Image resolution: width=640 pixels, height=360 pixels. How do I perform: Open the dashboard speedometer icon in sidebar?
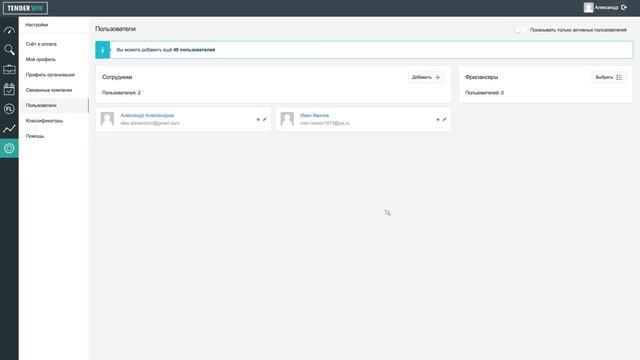point(9,31)
